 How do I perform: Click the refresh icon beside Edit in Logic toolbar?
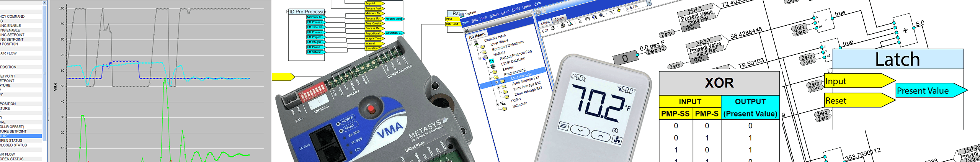click(553, 28)
